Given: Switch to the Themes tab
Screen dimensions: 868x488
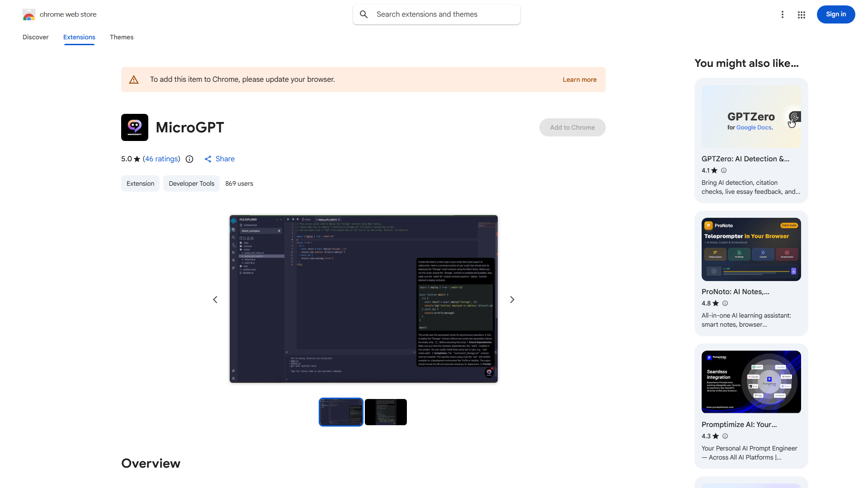Looking at the screenshot, I should tap(121, 37).
